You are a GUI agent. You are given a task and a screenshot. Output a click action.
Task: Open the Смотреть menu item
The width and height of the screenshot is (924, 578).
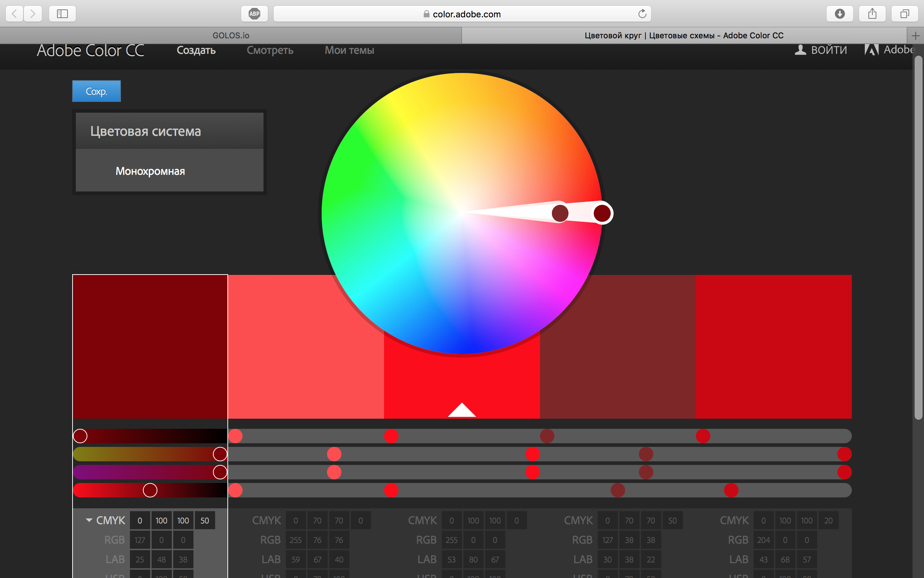pyautogui.click(x=270, y=50)
